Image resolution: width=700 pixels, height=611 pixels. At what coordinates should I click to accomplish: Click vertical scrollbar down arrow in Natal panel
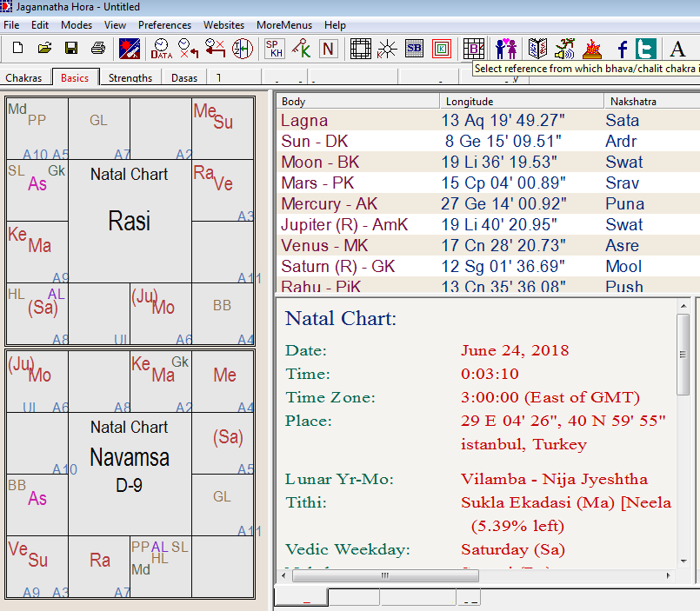click(x=683, y=561)
